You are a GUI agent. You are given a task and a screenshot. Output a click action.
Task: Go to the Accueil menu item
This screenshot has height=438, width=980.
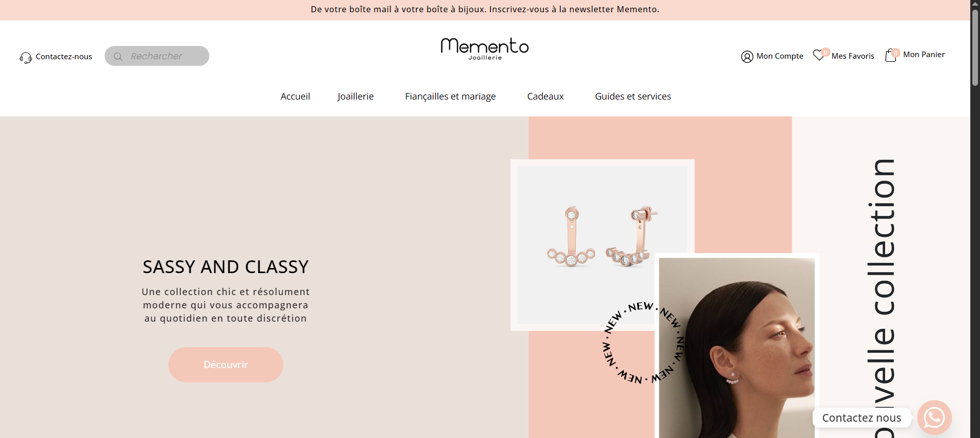click(295, 96)
